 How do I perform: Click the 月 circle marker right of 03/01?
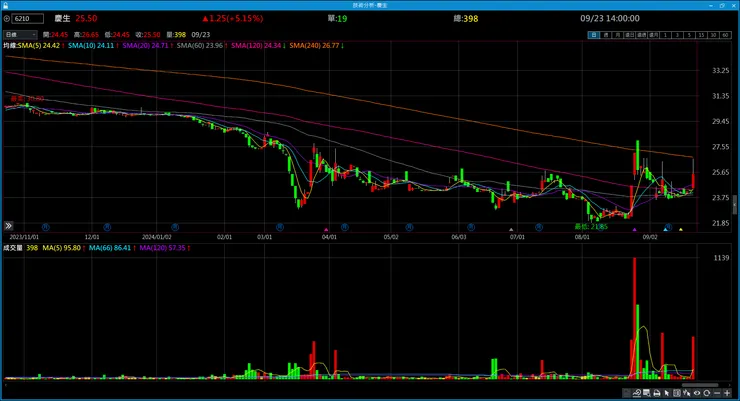coord(280,227)
